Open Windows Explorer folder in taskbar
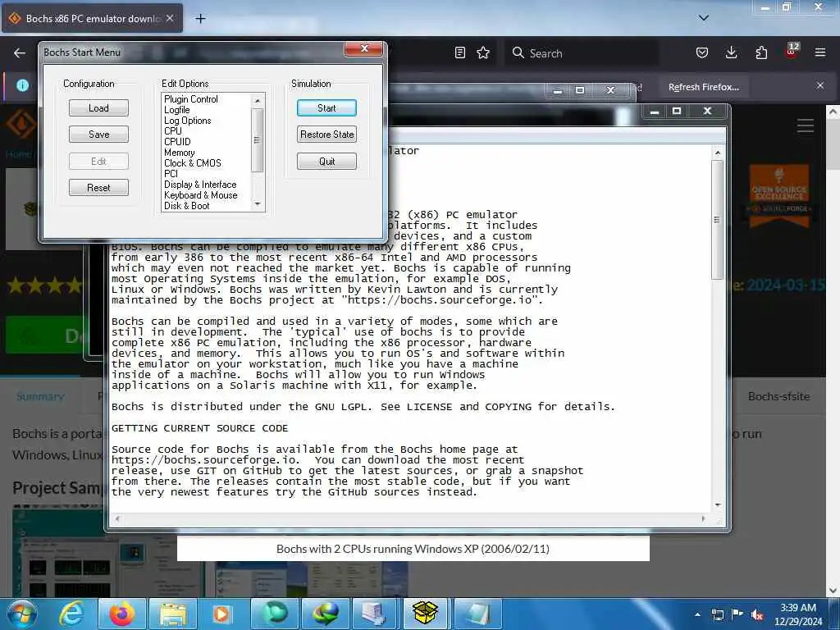 (172, 614)
